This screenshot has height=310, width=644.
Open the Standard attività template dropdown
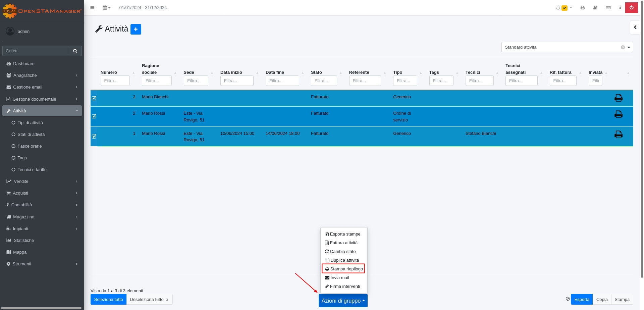click(567, 47)
